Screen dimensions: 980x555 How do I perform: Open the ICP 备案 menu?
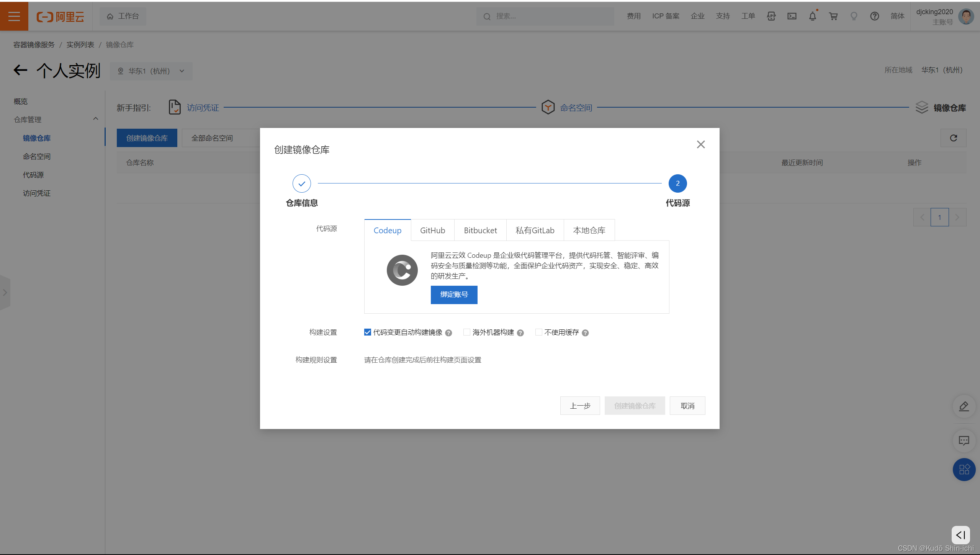[x=666, y=16]
